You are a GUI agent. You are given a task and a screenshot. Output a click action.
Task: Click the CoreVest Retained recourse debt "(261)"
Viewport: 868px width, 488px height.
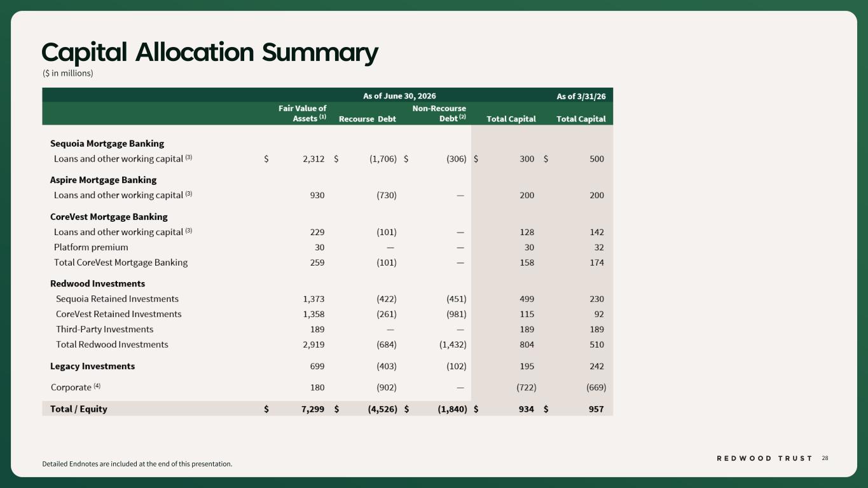click(387, 314)
